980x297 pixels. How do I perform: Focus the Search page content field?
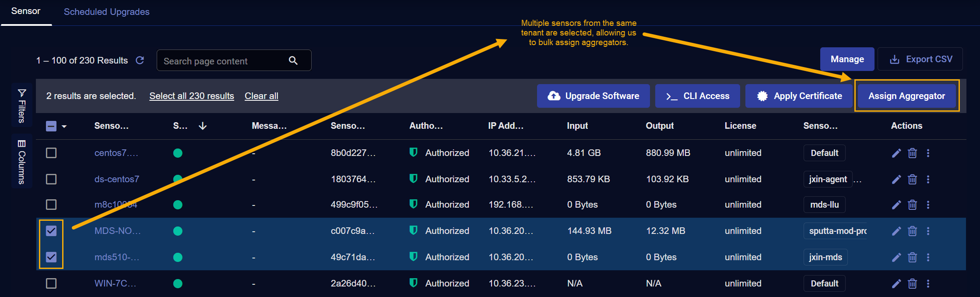[x=223, y=61]
